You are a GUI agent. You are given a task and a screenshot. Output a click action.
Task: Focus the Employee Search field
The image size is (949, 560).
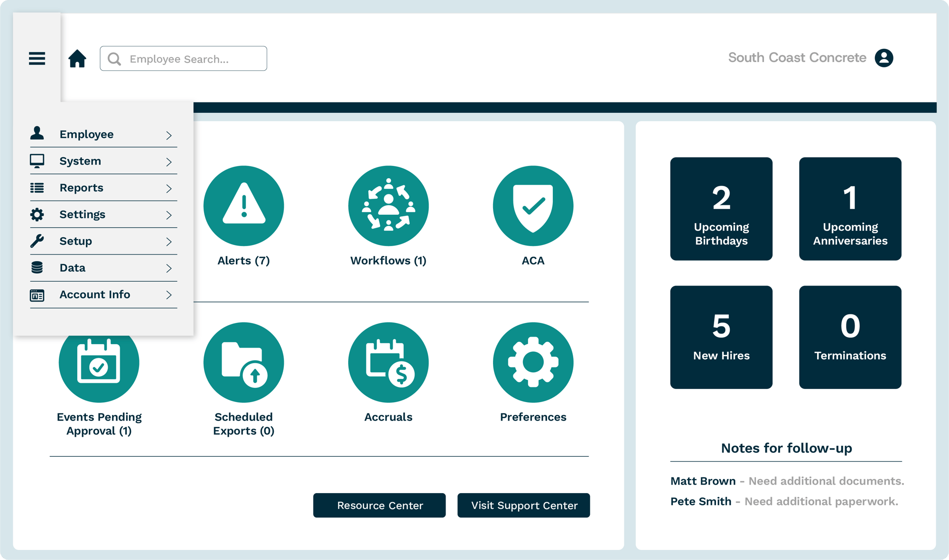184,58
